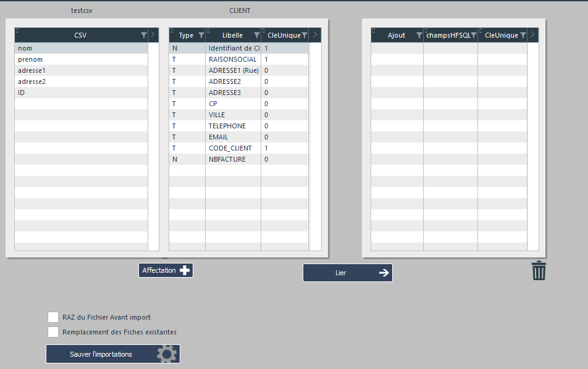The height and width of the screenshot is (369, 588).
Task: Click the filter icon in champsHFSQL column header
Action: coord(473,35)
